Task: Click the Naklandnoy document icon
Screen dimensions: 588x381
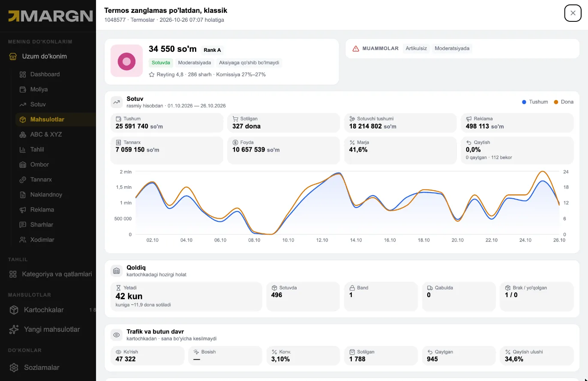Action: (23, 195)
